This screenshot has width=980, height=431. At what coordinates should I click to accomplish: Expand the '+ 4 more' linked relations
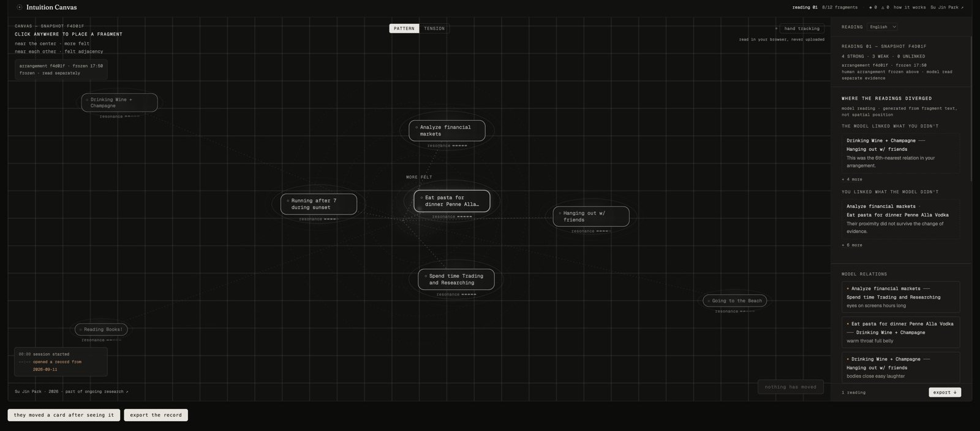coord(852,179)
